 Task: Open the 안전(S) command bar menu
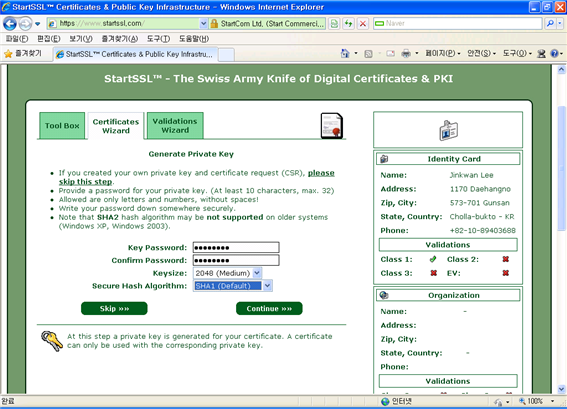[481, 54]
